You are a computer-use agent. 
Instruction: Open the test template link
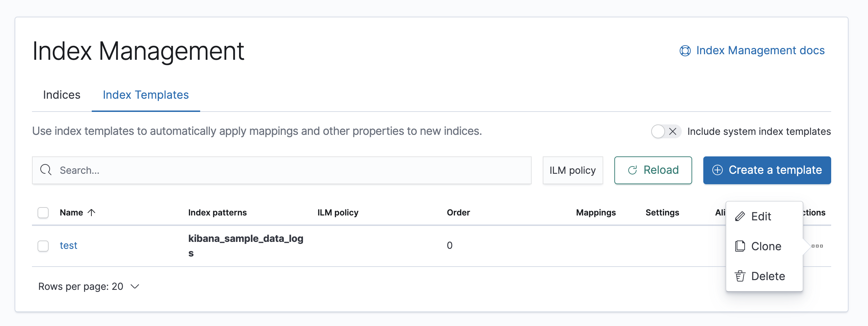(68, 245)
